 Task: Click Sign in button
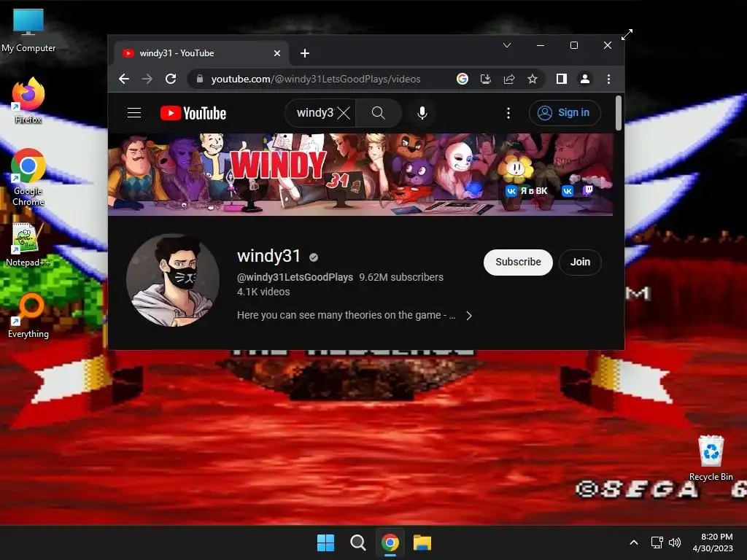(565, 113)
